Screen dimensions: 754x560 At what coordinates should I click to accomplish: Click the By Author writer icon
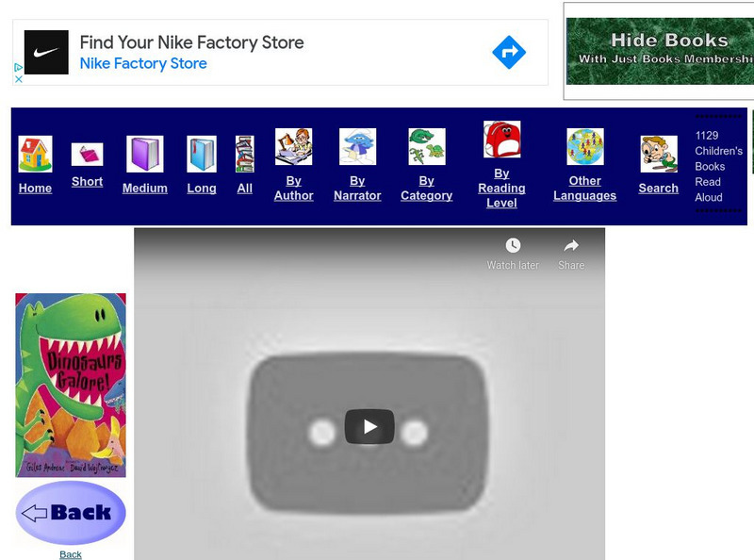(293, 147)
